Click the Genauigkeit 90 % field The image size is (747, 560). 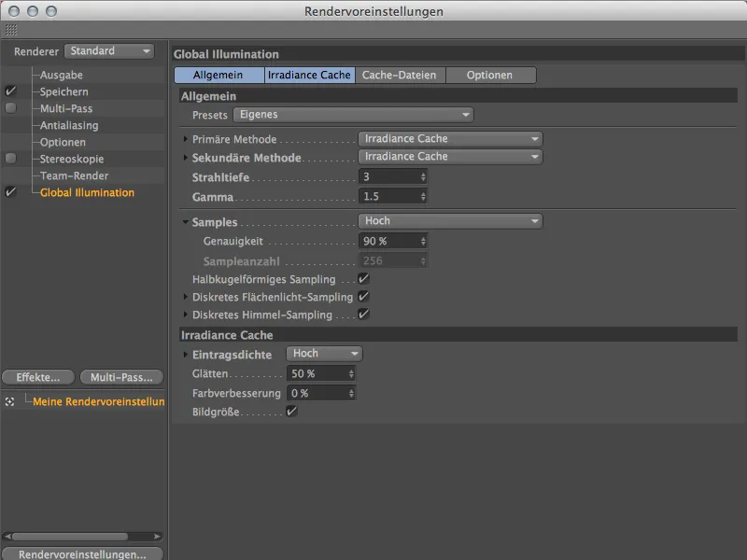[392, 242]
